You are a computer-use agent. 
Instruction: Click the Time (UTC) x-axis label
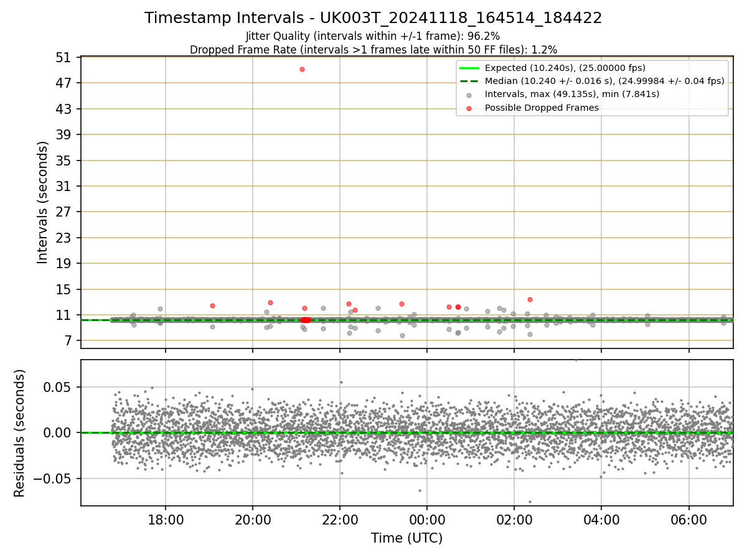[x=407, y=538]
